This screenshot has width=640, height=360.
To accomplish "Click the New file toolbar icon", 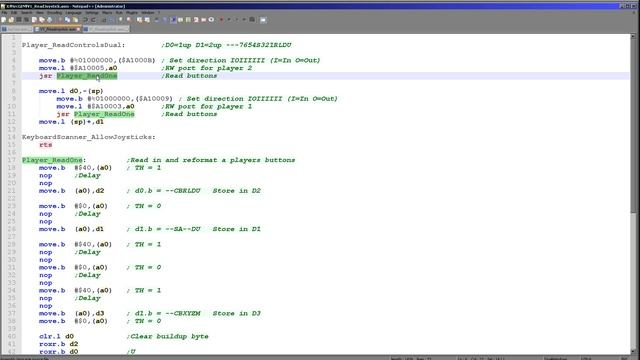I will coord(3,20).
